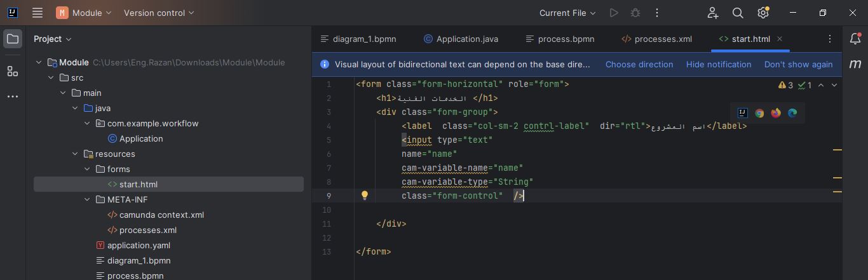This screenshot has width=868, height=280.
Task: Switch to the processes.xml tab
Action: click(x=656, y=39)
